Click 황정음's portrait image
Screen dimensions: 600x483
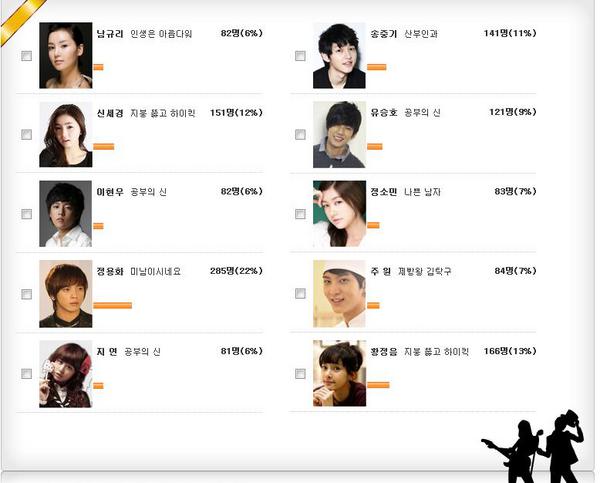(339, 373)
